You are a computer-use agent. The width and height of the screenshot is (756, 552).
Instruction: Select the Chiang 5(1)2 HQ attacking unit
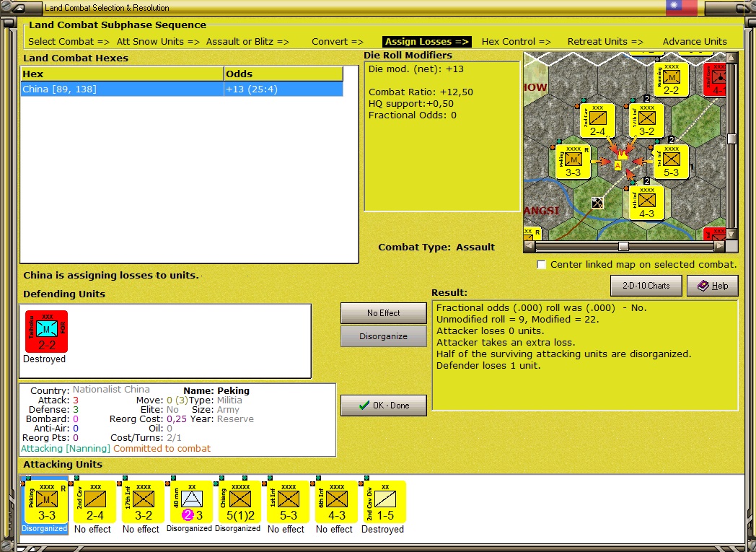click(239, 502)
